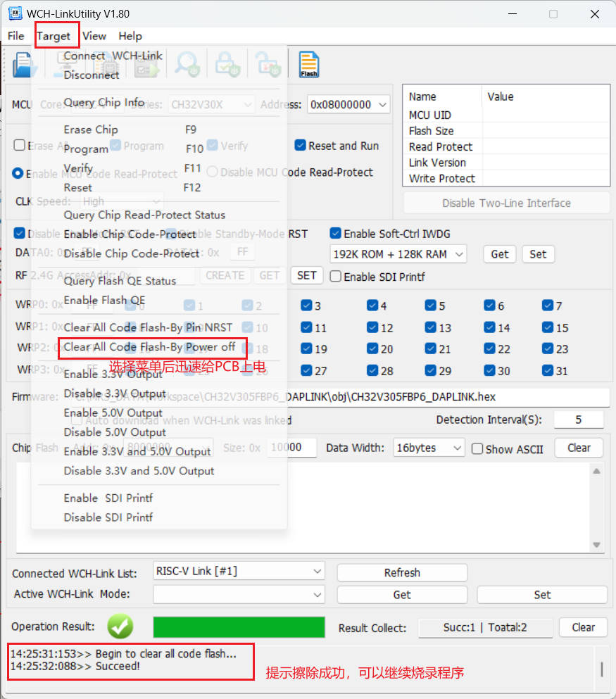Click the Flash file toolbar icon
The width and height of the screenshot is (616, 699).
pyautogui.click(x=308, y=65)
